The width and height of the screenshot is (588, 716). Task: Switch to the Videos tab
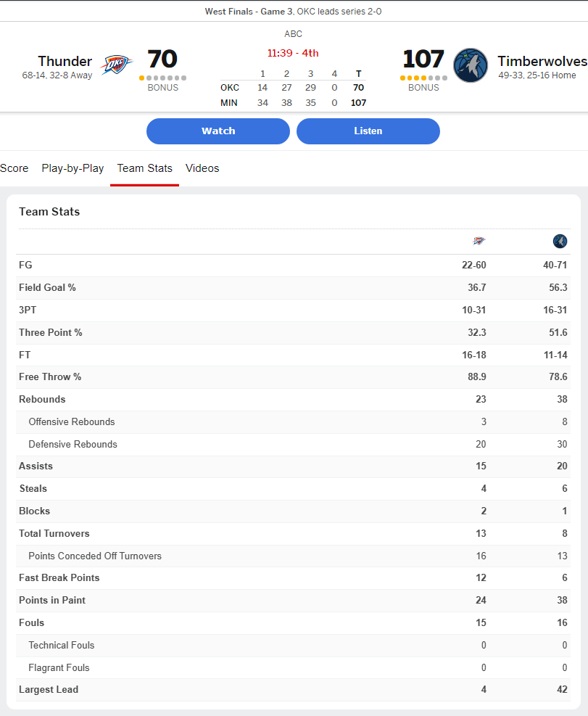click(x=202, y=168)
